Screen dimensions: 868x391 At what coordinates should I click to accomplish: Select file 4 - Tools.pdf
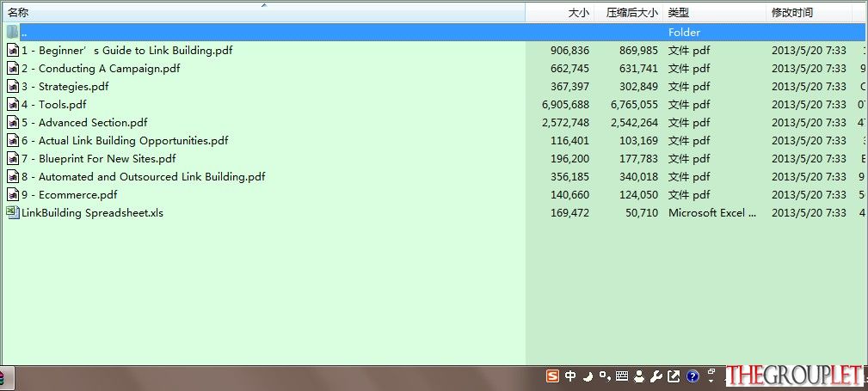click(x=53, y=105)
